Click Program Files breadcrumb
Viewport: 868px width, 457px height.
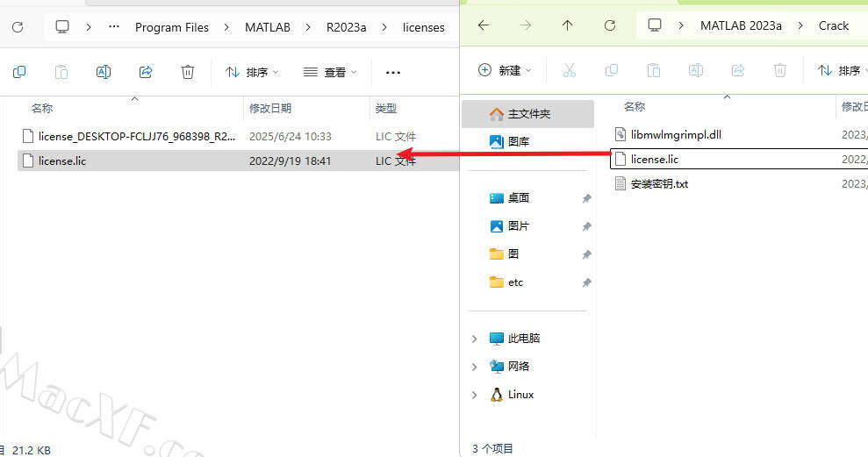pos(172,27)
